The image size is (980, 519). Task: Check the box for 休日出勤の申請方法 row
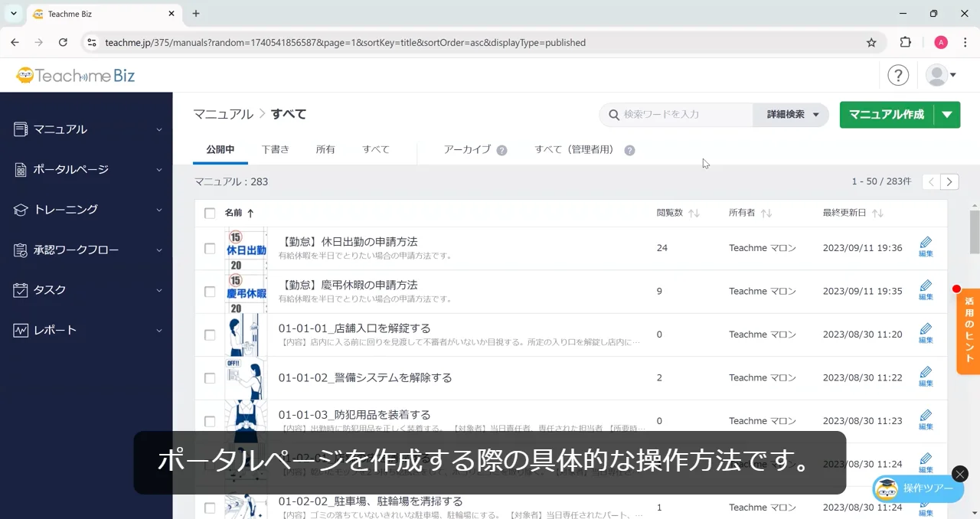click(x=210, y=248)
